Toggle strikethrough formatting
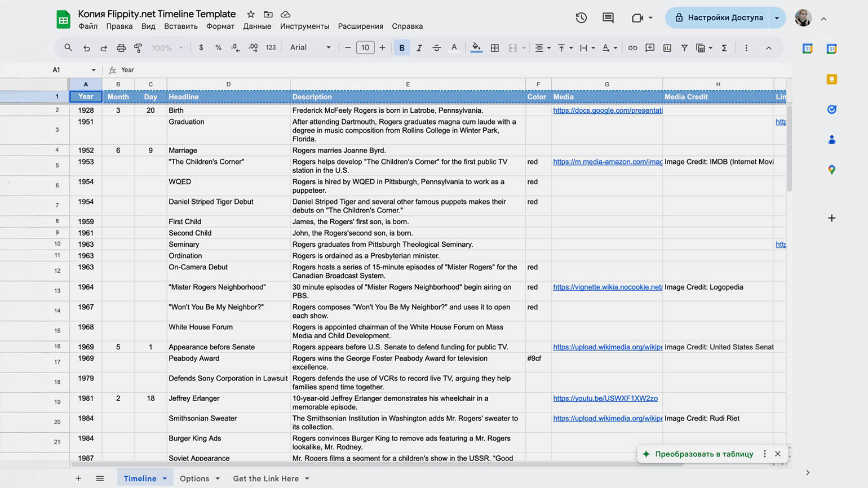The height and width of the screenshot is (488, 868). tap(436, 48)
